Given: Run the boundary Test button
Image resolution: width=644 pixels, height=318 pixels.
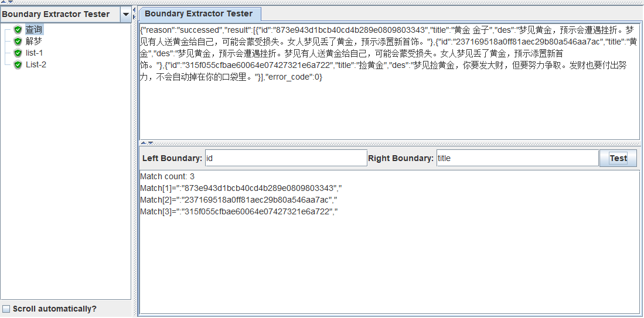Looking at the screenshot, I should tap(618, 158).
